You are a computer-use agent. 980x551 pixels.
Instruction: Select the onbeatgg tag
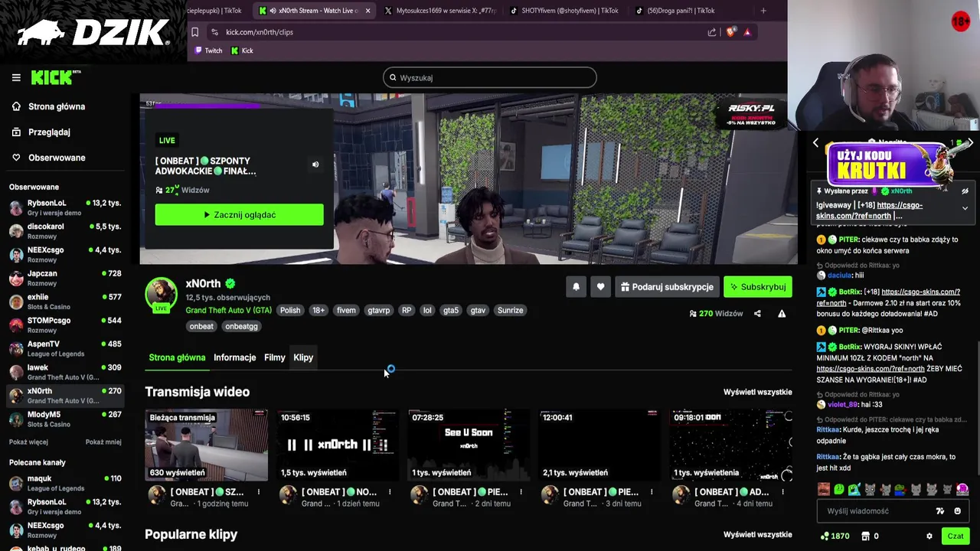tap(241, 327)
